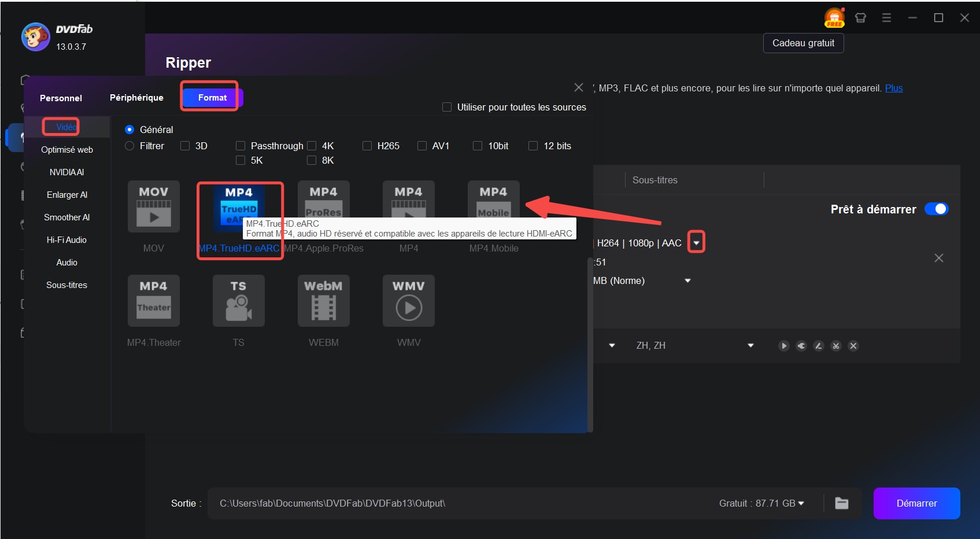Viewport: 980px width, 539px height.
Task: Open advanced settings icon beside play
Action: point(801,346)
